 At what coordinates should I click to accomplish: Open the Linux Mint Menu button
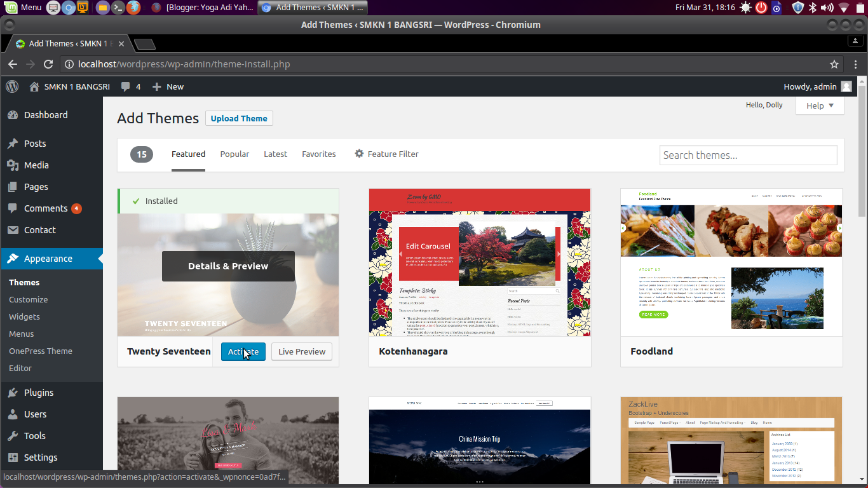pyautogui.click(x=23, y=8)
